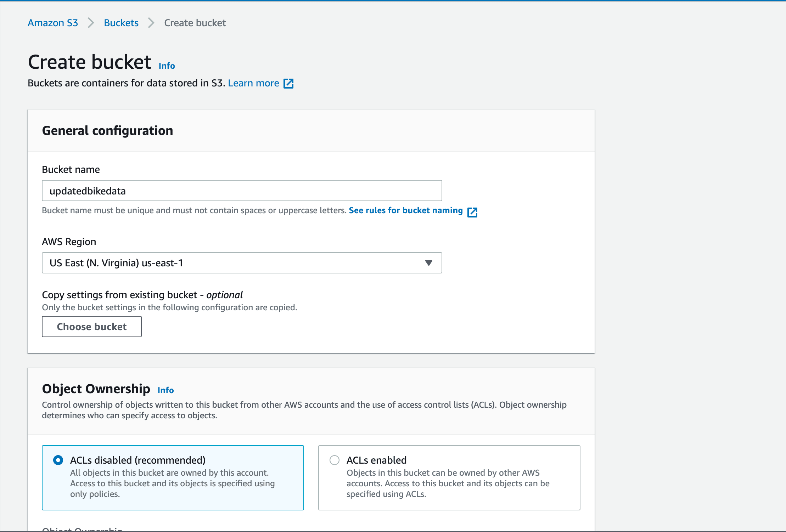Open See rules for bucket naming
The image size is (786, 532).
pos(406,210)
